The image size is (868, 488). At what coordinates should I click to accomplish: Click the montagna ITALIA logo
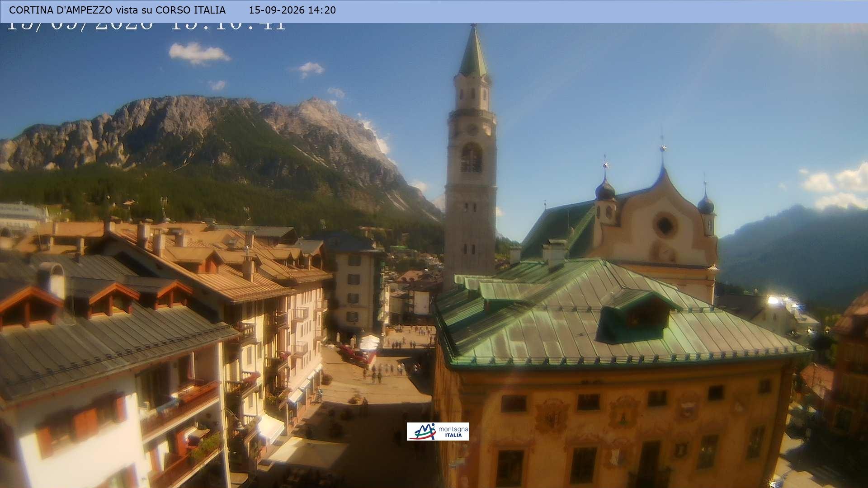click(x=438, y=432)
